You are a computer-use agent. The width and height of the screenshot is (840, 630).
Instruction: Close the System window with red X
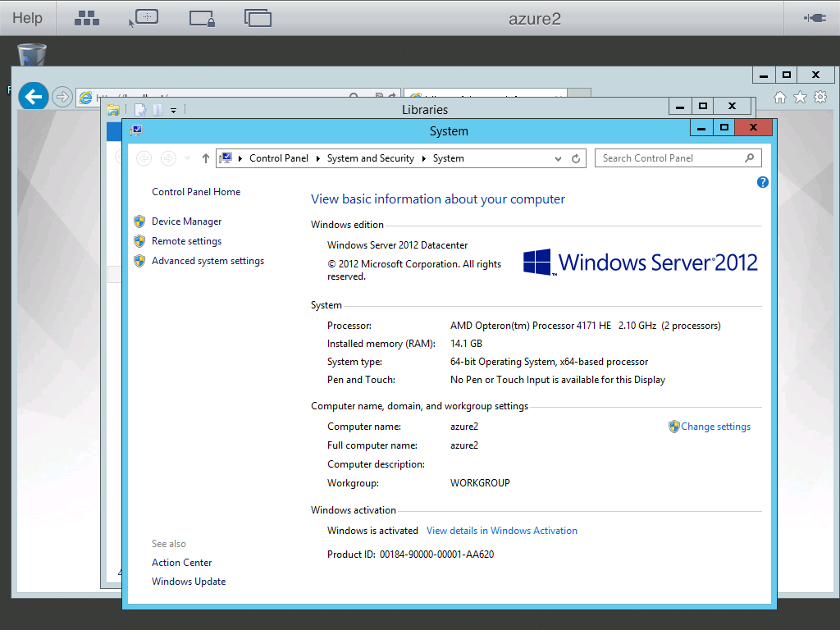click(x=753, y=127)
